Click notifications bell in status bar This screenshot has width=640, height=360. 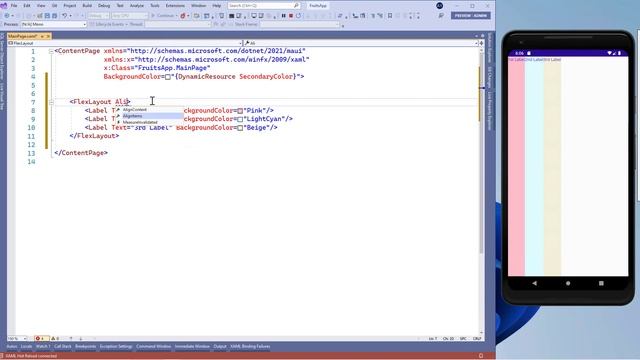tap(480, 356)
